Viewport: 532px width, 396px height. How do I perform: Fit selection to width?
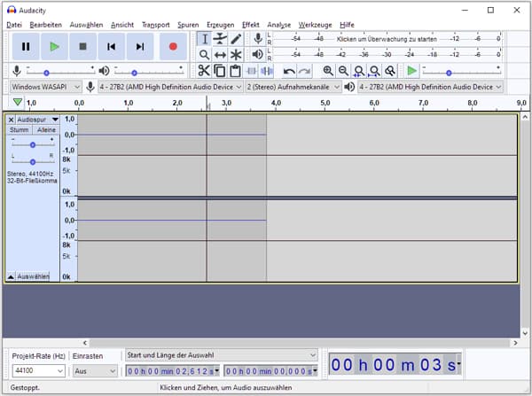pyautogui.click(x=359, y=71)
